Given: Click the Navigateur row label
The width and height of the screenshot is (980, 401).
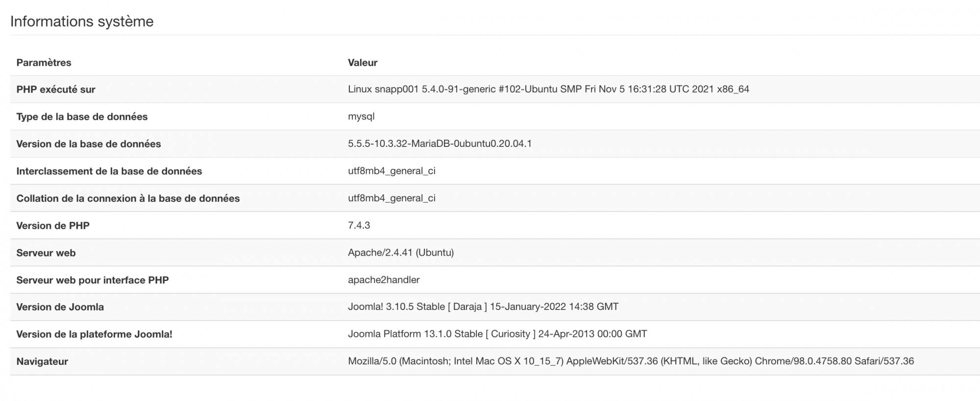Looking at the screenshot, I should 42,362.
